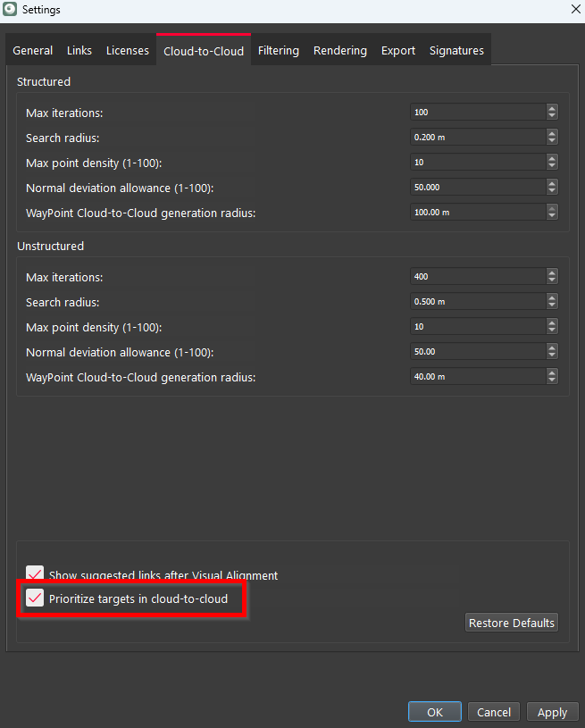Select the Signatures tab

pyautogui.click(x=456, y=51)
